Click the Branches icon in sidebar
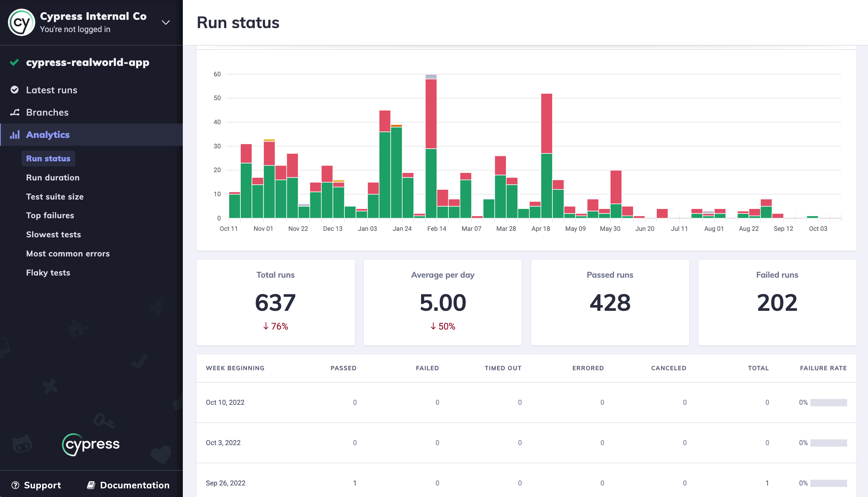Image resolution: width=868 pixels, height=497 pixels. [x=15, y=112]
